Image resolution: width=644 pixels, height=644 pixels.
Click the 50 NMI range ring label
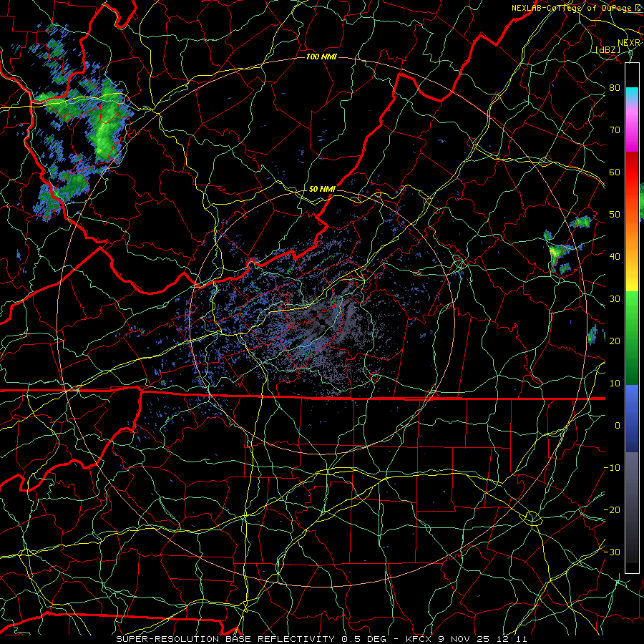[322, 189]
